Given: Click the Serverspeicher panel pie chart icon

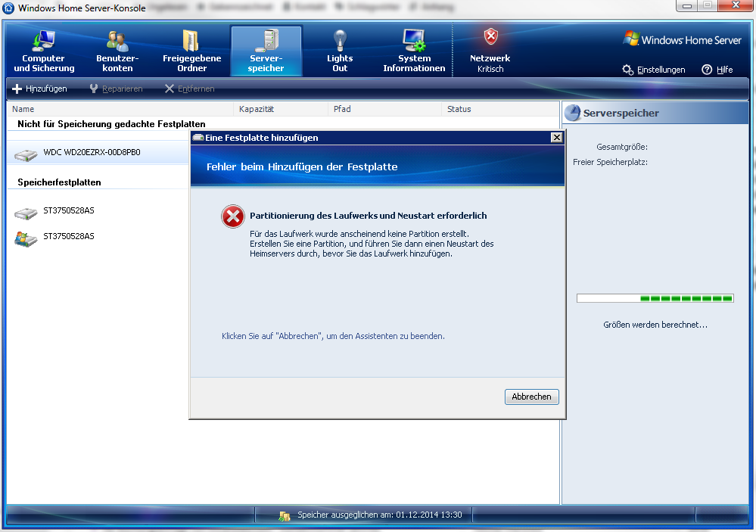Looking at the screenshot, I should 573,114.
